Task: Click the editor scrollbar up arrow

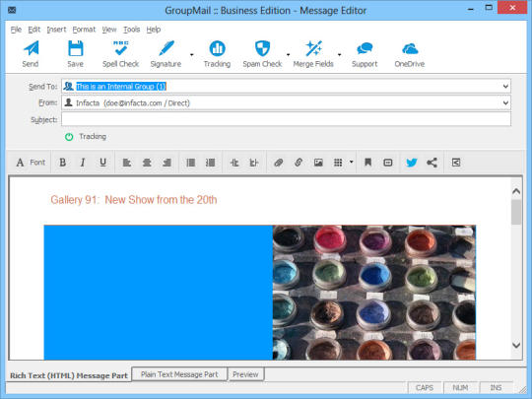Action: (516, 191)
